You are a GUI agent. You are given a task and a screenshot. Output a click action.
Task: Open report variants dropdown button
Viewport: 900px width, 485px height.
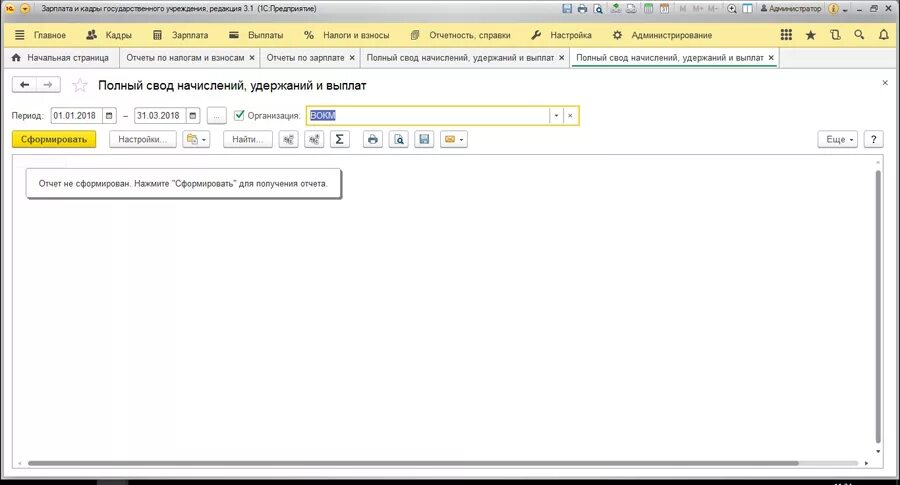196,139
